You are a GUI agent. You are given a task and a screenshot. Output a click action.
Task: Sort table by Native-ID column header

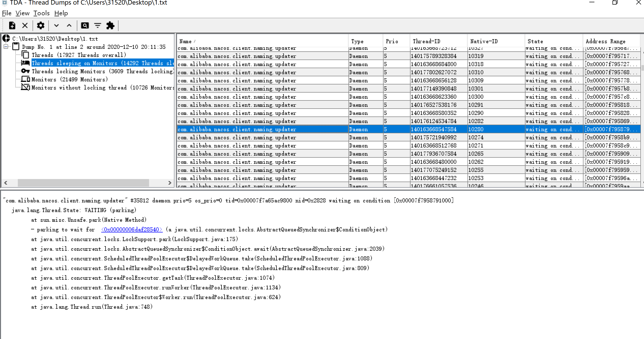click(484, 41)
